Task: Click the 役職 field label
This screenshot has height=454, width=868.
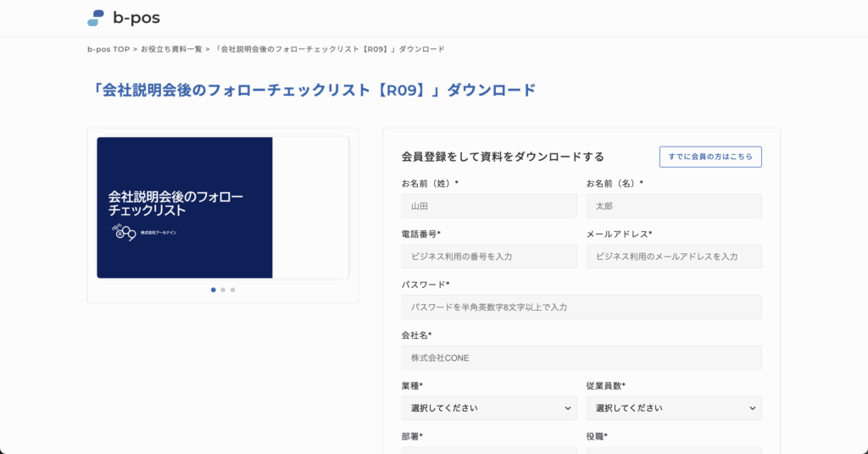Action: [597, 436]
